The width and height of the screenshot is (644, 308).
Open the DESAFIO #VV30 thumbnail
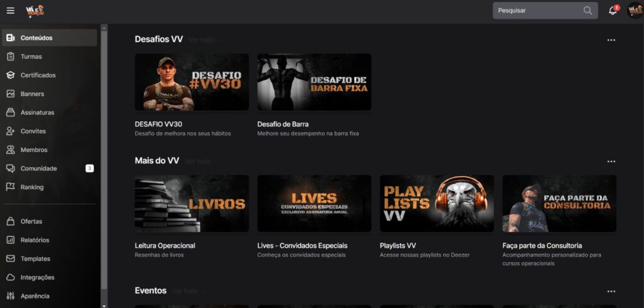point(191,82)
